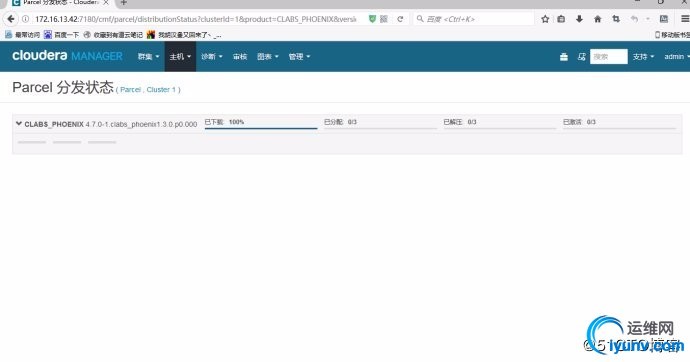Click the Parcel breadcrumb link

click(130, 90)
